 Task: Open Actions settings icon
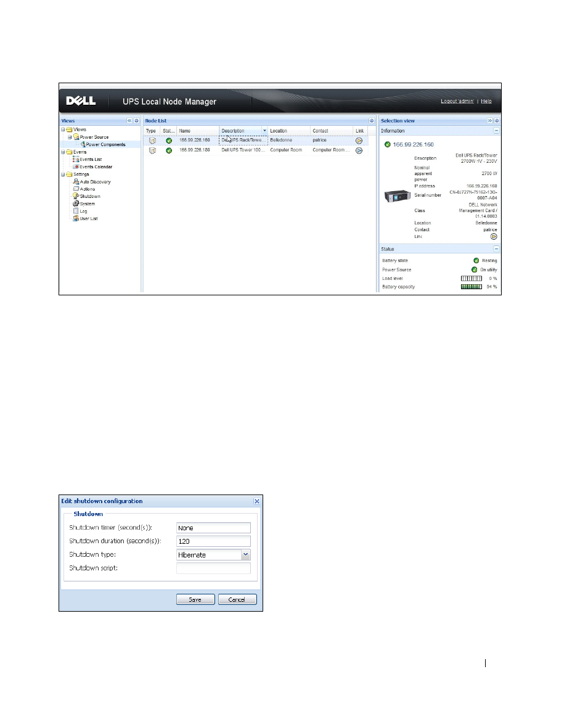point(76,189)
